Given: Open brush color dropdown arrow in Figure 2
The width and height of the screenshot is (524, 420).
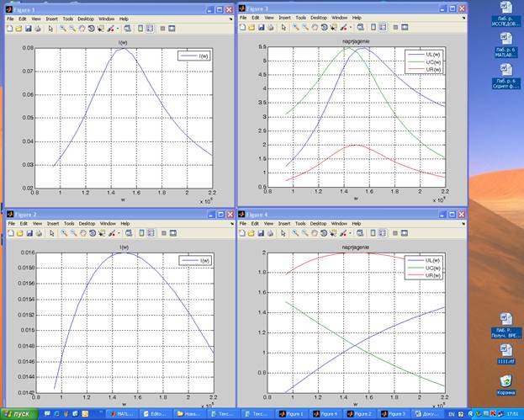Looking at the screenshot, I should coord(119,233).
